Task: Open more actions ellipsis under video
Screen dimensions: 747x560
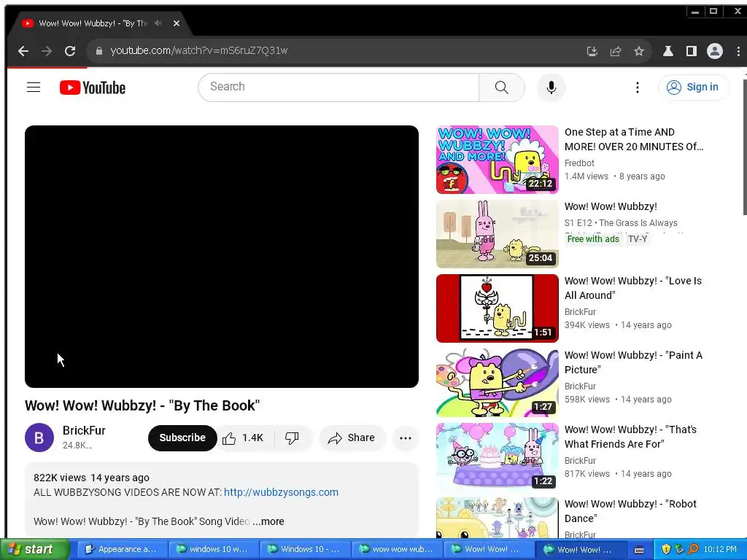Action: click(x=406, y=438)
